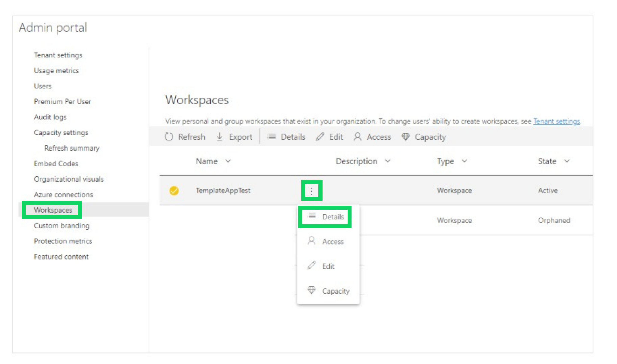Click the Details list icon in toolbar
This screenshot has width=617, height=364.
click(x=272, y=137)
